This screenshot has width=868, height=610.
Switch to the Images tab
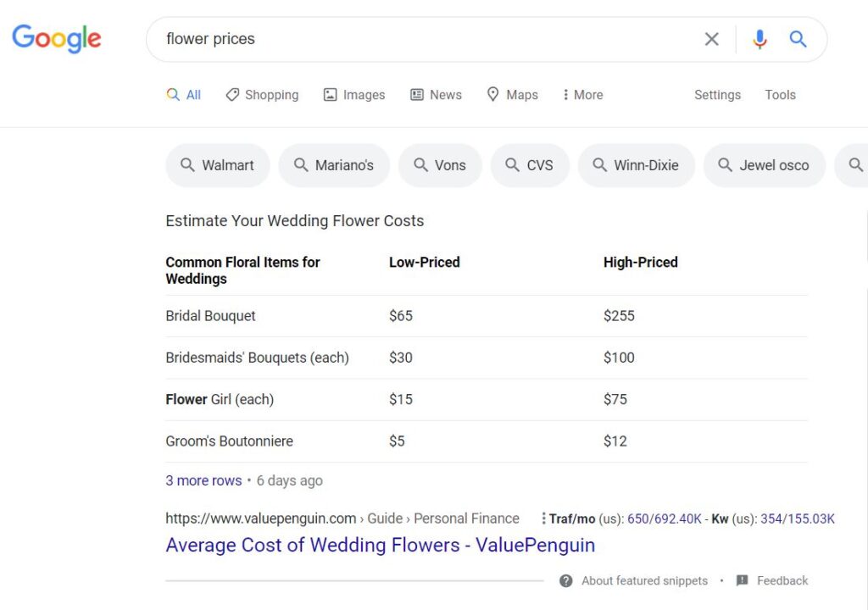(354, 95)
